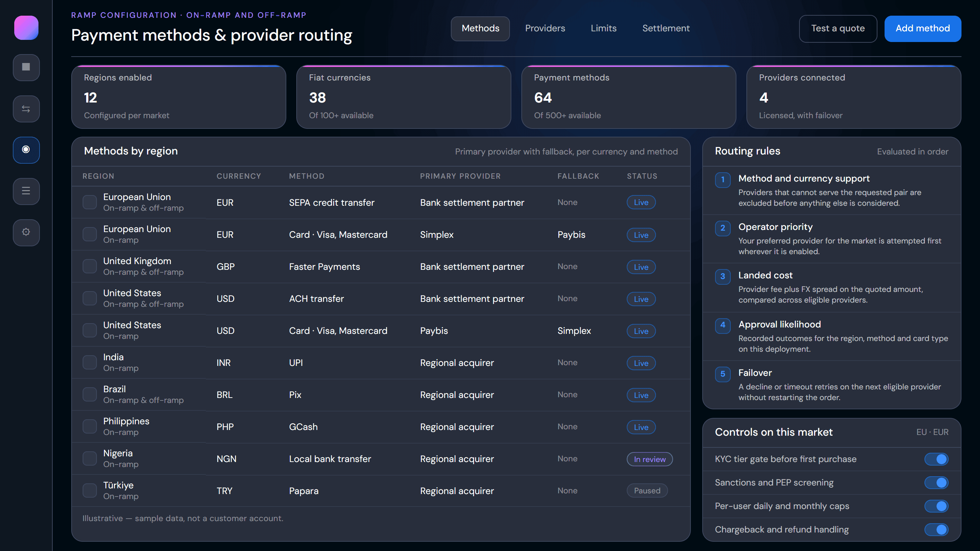Click the GCash method cell
This screenshot has height=551, width=980.
point(303,427)
